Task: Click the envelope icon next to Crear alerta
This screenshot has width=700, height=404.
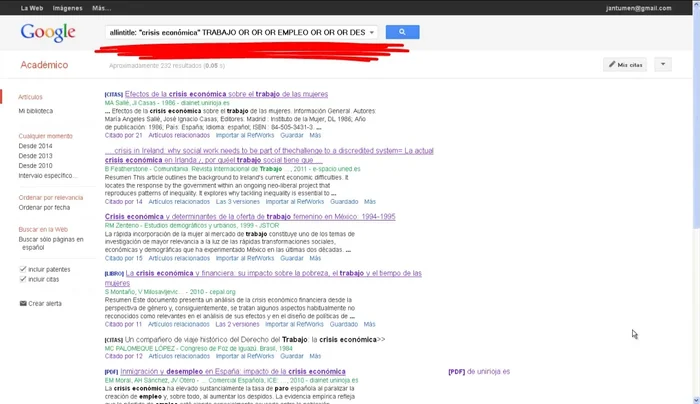Action: (23, 304)
